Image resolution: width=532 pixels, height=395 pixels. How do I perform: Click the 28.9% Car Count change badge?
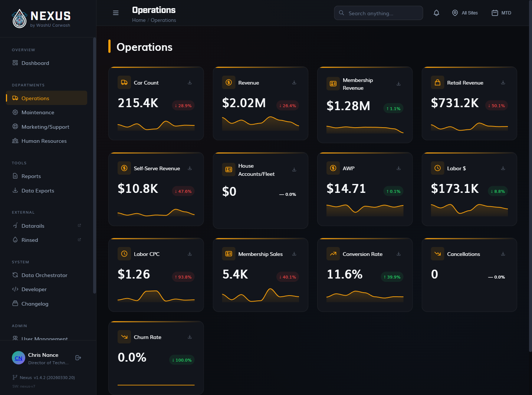183,106
